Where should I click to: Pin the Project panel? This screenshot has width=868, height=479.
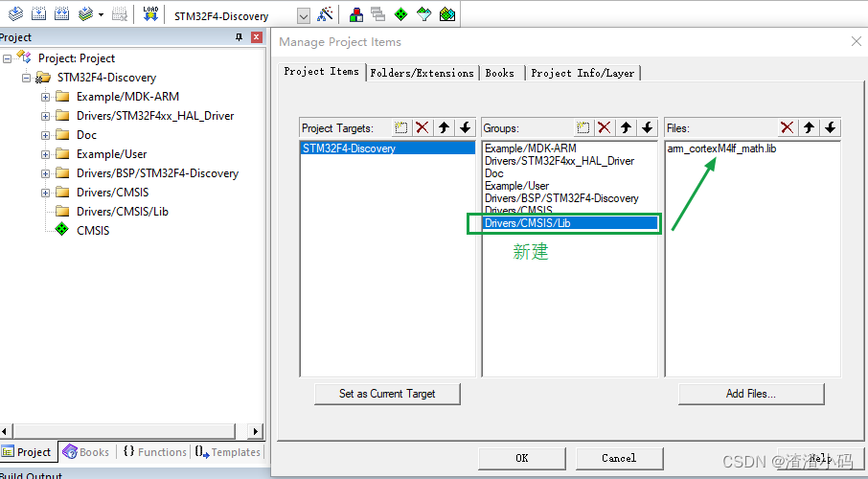coord(240,37)
